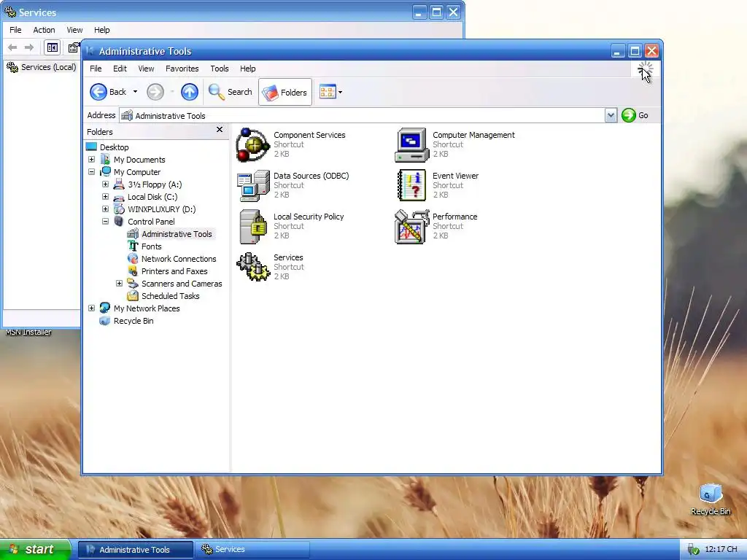Select Control Panel icon in tree

(119, 222)
